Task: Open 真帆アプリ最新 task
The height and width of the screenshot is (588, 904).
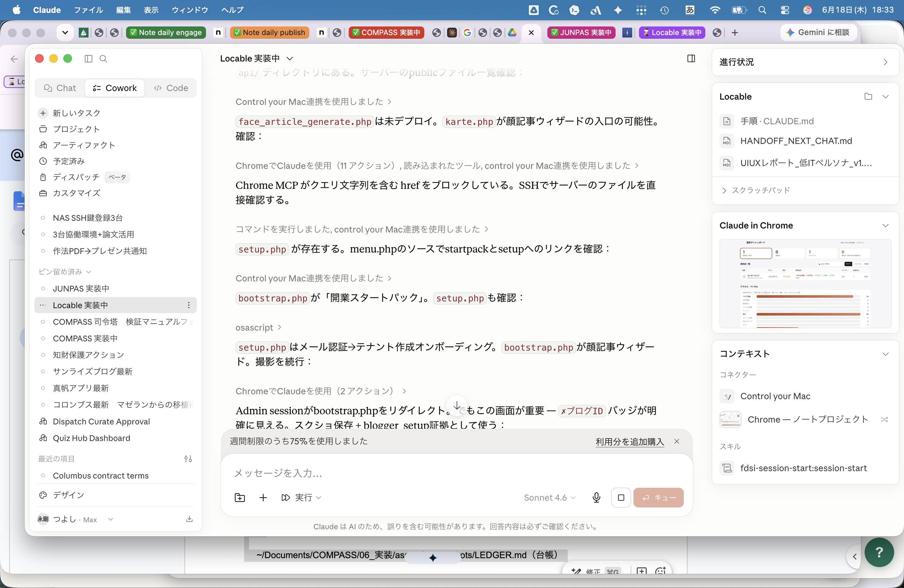Action: tap(115, 388)
